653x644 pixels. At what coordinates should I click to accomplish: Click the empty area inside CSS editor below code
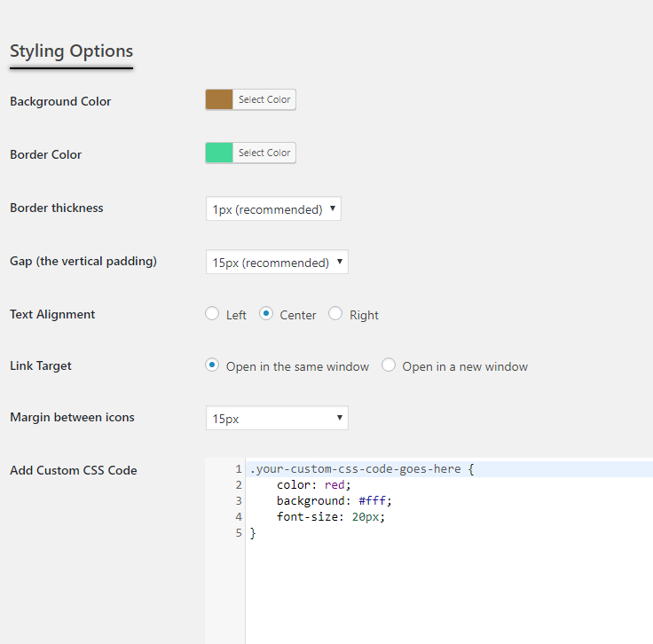pos(449,591)
